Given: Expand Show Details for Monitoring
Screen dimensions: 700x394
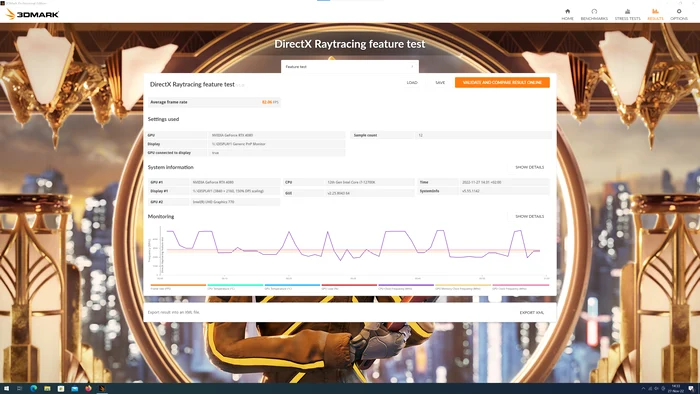Looking at the screenshot, I should pos(529,216).
